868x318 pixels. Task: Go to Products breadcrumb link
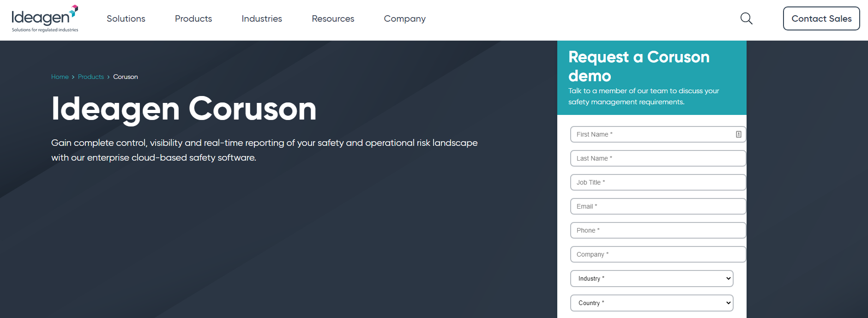click(x=91, y=77)
